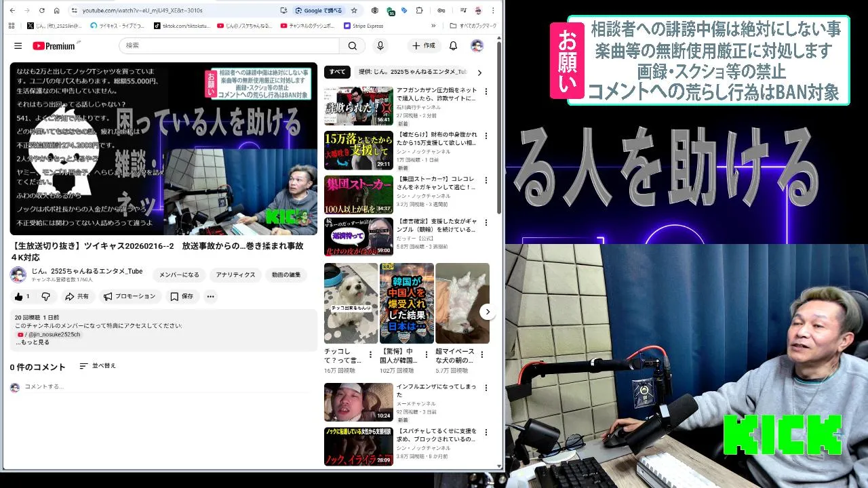The image size is (868, 488).
Task: Bookmark this page with the star icon
Action: point(353,11)
